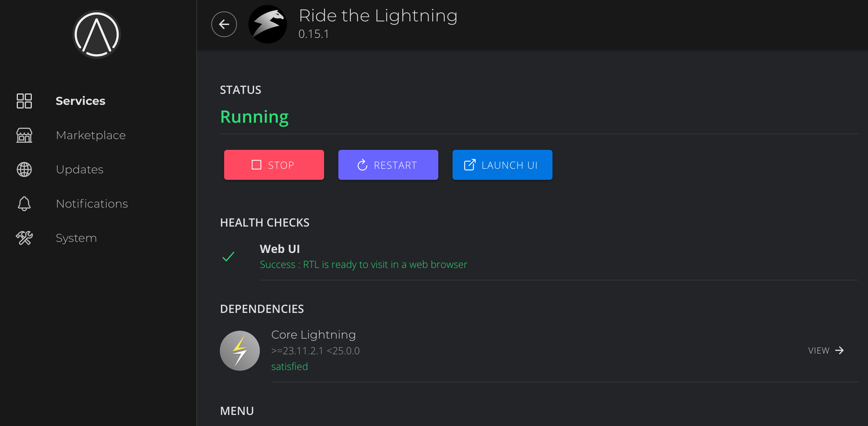868x426 pixels.
Task: Toggle the Running status indicator
Action: tap(254, 116)
